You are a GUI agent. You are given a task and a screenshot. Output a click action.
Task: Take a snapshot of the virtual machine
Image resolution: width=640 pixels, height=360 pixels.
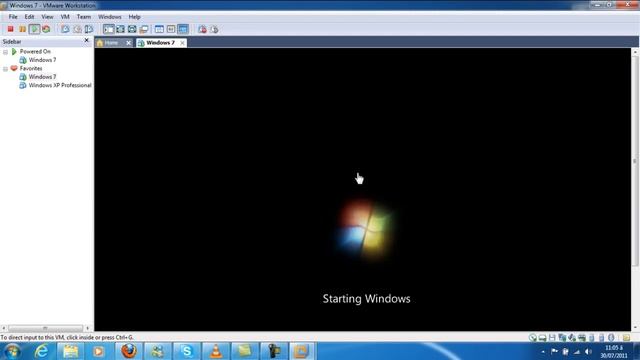(65, 29)
